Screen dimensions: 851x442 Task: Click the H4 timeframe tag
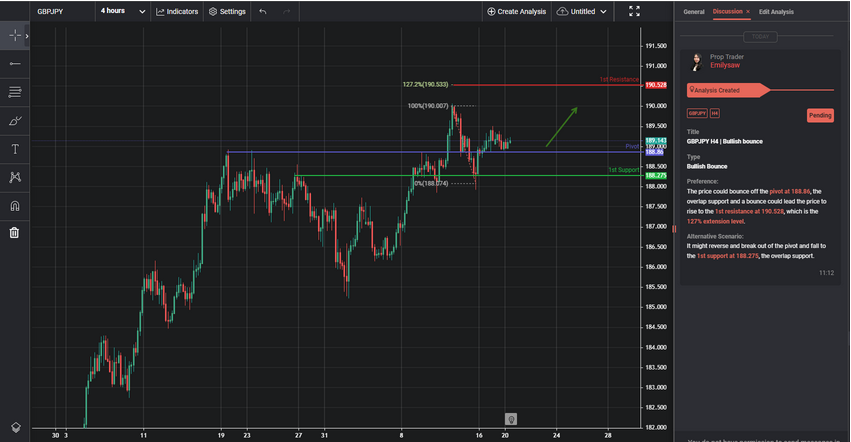(x=715, y=113)
